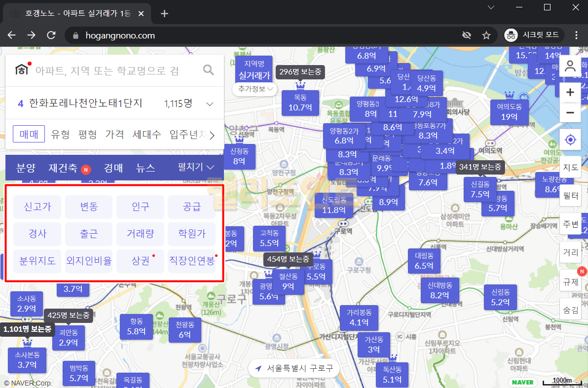Image resolution: width=588 pixels, height=388 pixels.
Task: Click the Hogangnono home logo icon
Action: point(21,70)
